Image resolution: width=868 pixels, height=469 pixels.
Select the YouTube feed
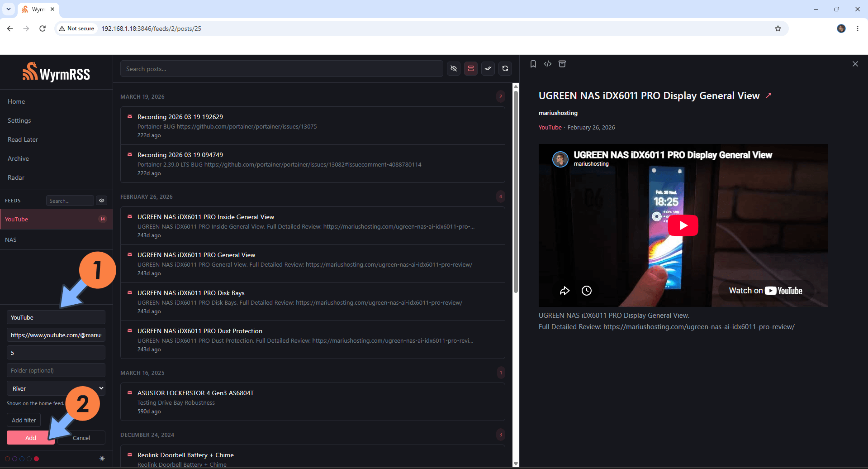click(56, 219)
